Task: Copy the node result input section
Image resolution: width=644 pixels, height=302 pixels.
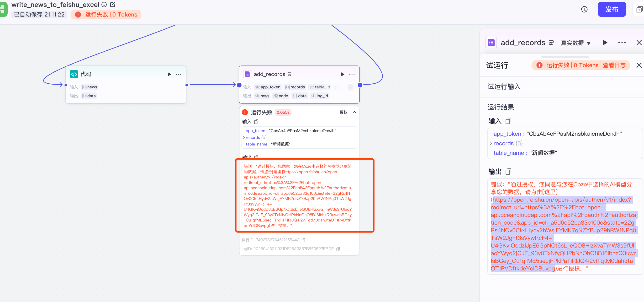Action: [256, 122]
